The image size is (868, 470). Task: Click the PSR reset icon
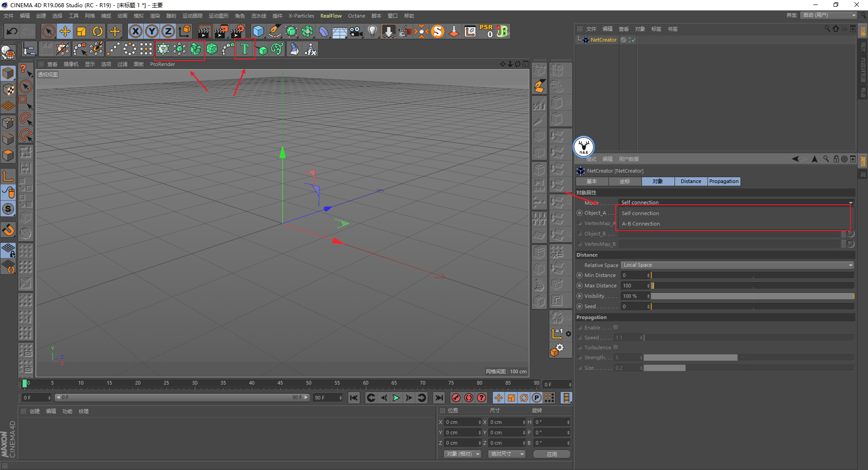click(486, 31)
